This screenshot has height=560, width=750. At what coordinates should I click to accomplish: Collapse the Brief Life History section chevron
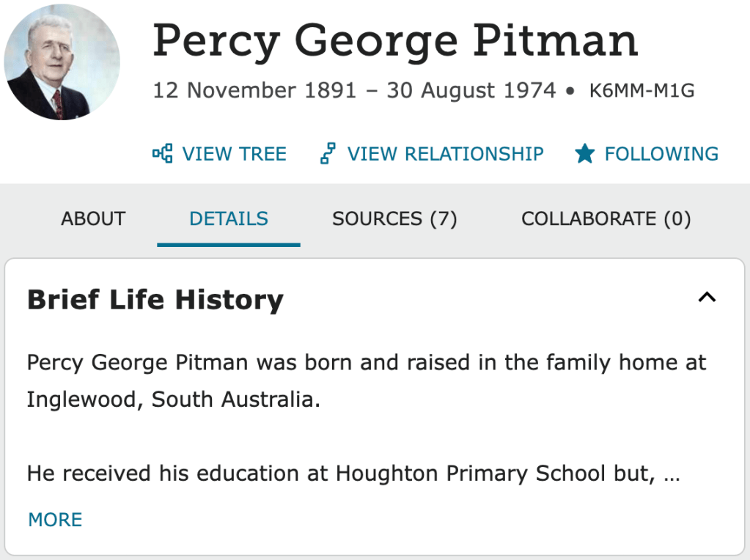coord(706,298)
